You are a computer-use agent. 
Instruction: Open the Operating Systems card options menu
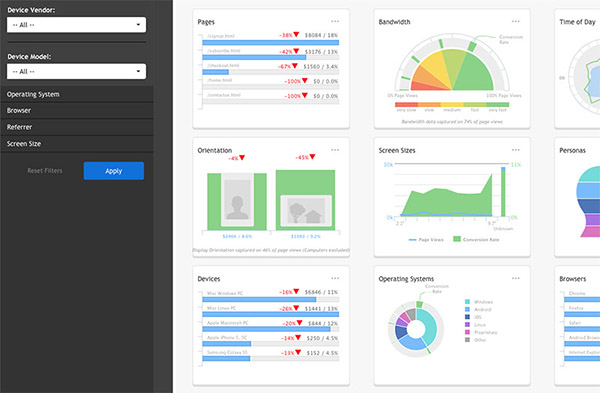pos(516,279)
